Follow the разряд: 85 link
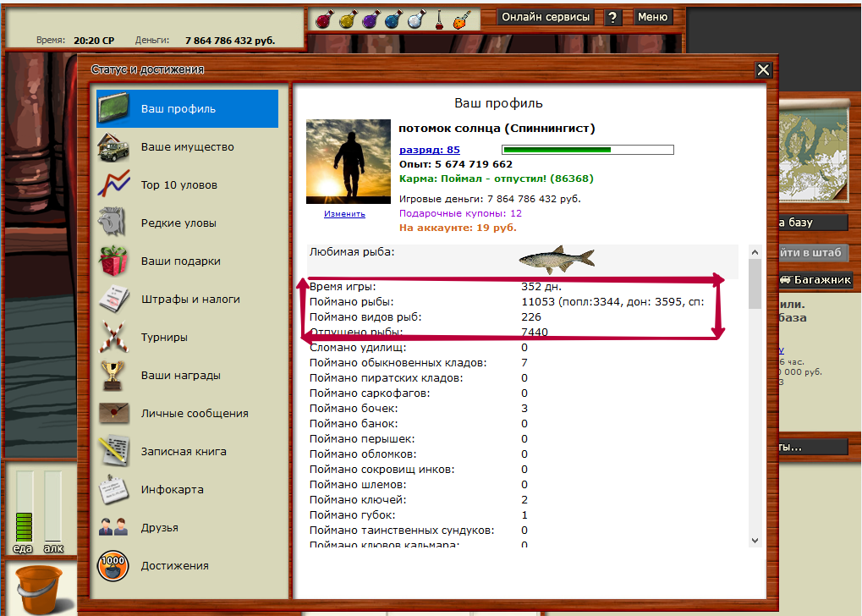Screen dimensions: 862x616 click(430, 150)
